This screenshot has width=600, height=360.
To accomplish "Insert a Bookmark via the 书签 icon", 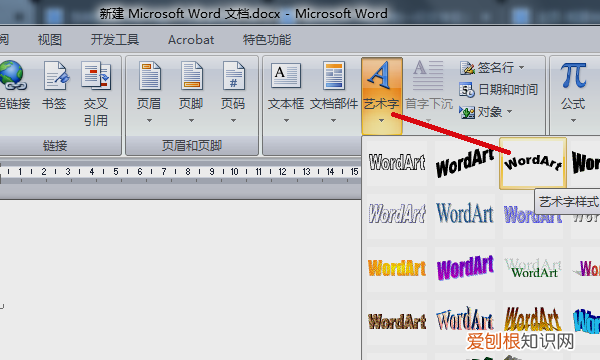I will [56, 76].
